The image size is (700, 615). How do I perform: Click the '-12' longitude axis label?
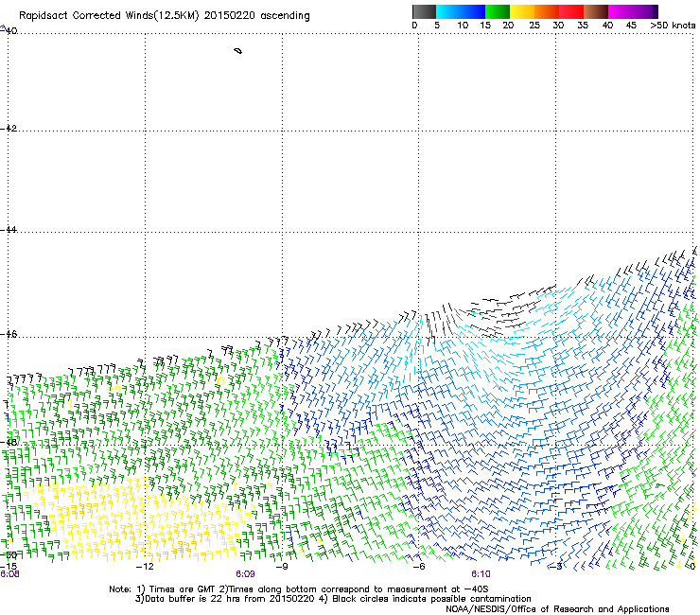tap(144, 567)
